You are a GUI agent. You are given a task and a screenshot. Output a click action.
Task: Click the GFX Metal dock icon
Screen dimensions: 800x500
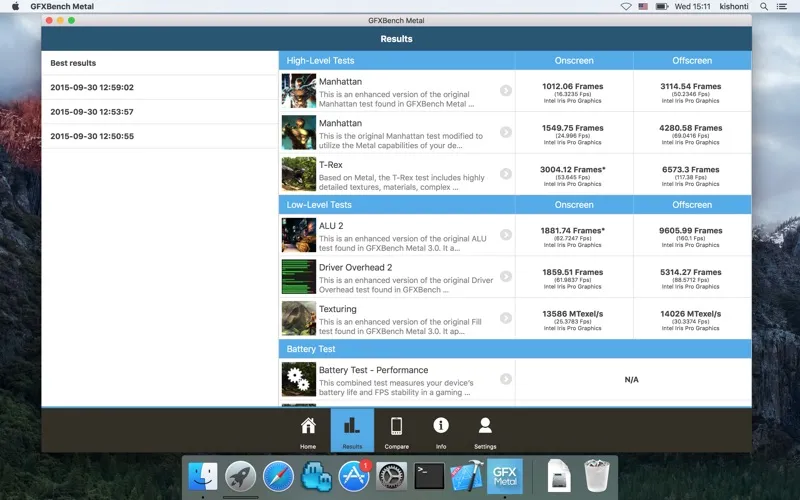(x=504, y=476)
